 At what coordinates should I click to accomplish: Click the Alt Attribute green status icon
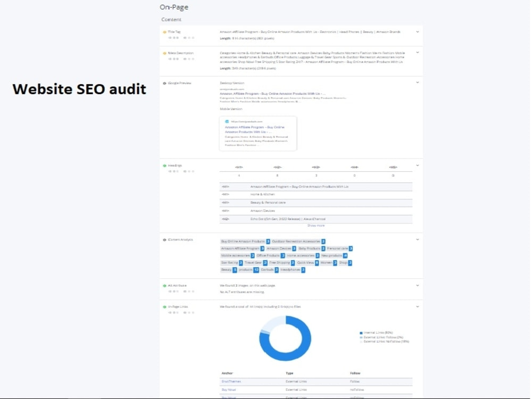click(x=165, y=286)
